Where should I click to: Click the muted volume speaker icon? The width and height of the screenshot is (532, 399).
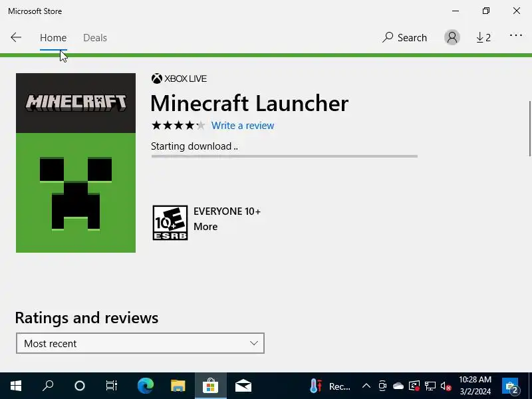(446, 386)
